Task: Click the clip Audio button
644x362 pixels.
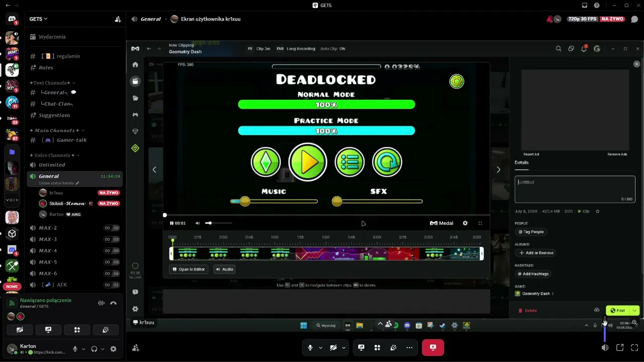Action: pyautogui.click(x=224, y=269)
